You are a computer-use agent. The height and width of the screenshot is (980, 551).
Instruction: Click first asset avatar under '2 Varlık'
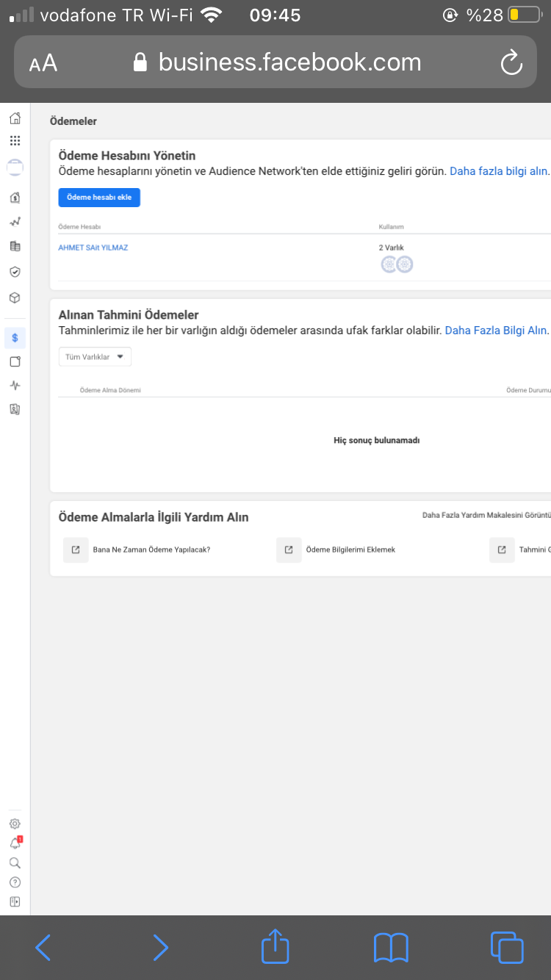pos(389,264)
